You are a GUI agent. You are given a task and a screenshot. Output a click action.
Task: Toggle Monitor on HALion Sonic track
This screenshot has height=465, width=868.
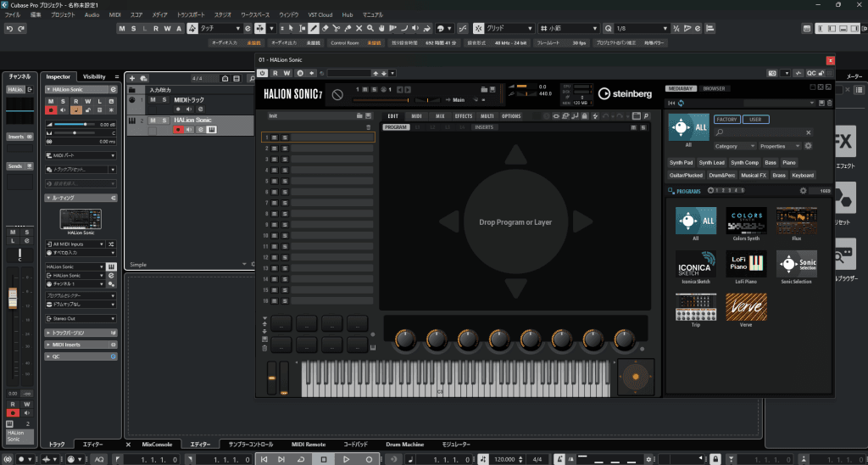point(189,130)
